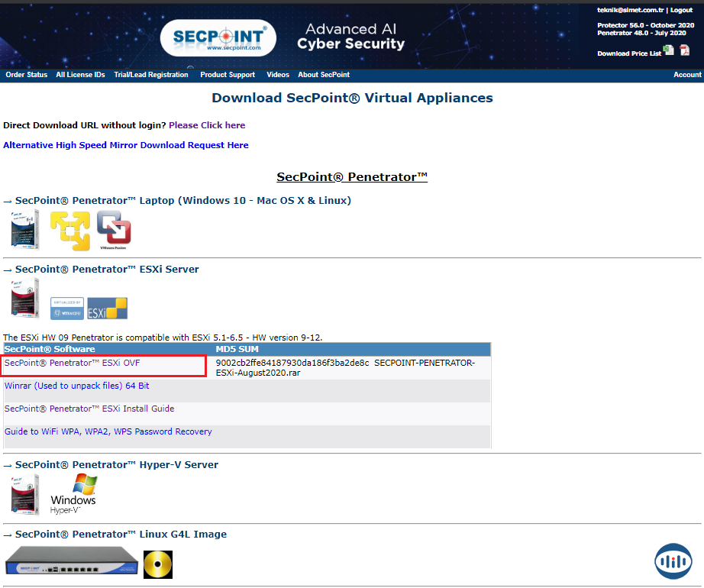The image size is (704, 588).
Task: Download the Excel price list
Action: click(668, 50)
